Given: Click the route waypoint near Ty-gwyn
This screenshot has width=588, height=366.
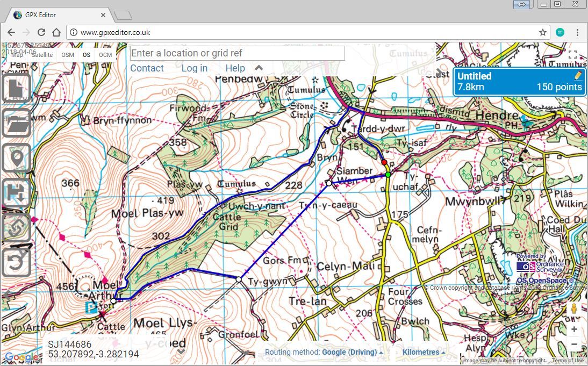Looking at the screenshot, I should click(x=239, y=279).
